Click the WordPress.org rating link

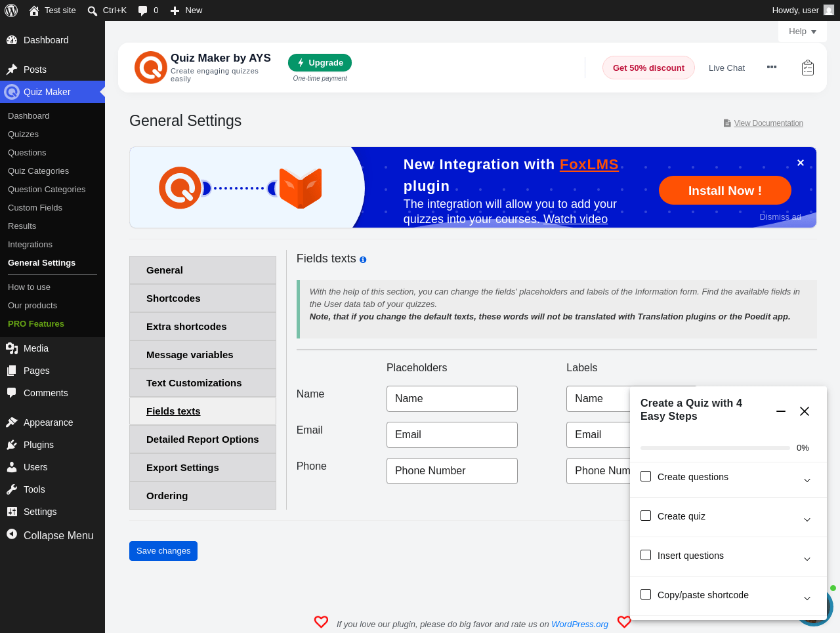pyautogui.click(x=580, y=624)
